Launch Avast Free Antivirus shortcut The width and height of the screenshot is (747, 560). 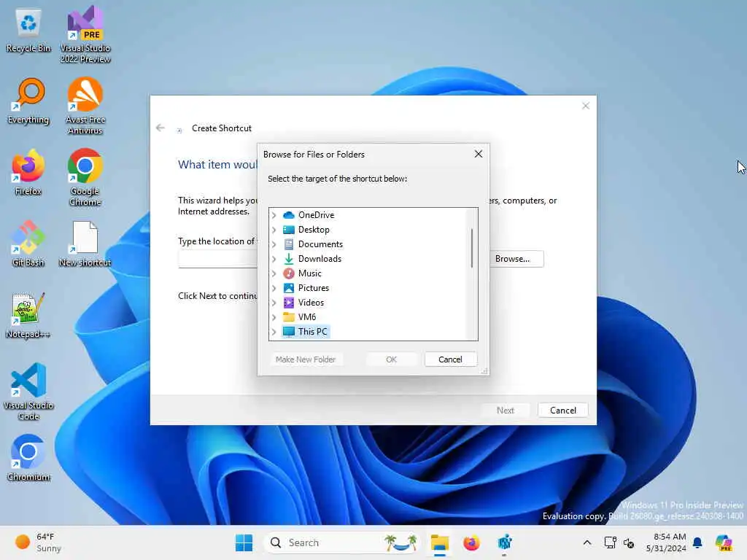(85, 106)
